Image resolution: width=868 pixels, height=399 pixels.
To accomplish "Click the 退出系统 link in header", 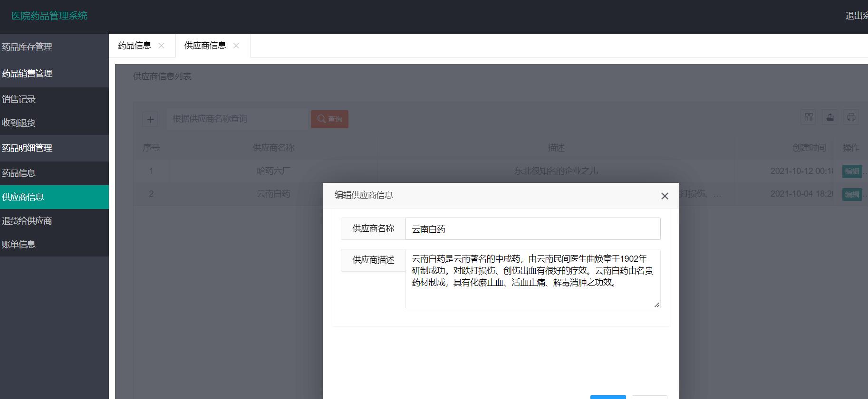I will 856,16.
